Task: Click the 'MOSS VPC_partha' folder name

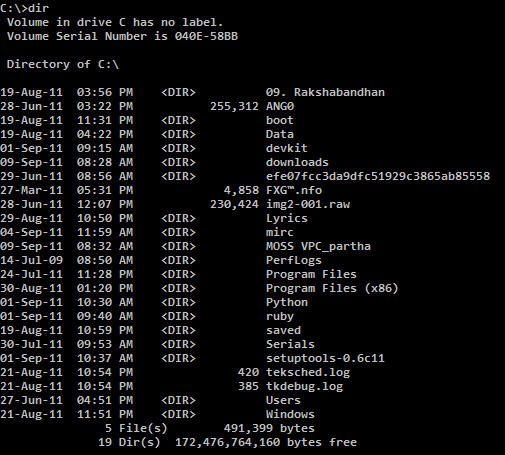Action: click(318, 246)
